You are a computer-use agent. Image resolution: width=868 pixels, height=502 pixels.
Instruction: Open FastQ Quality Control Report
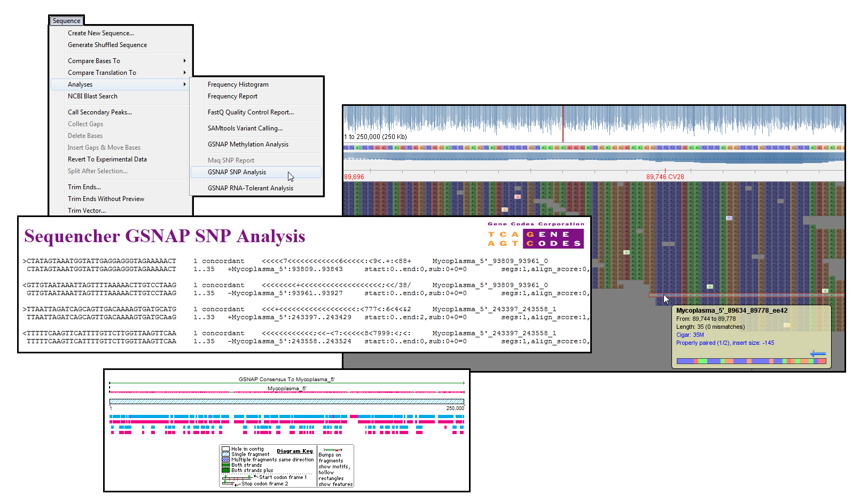pos(251,112)
